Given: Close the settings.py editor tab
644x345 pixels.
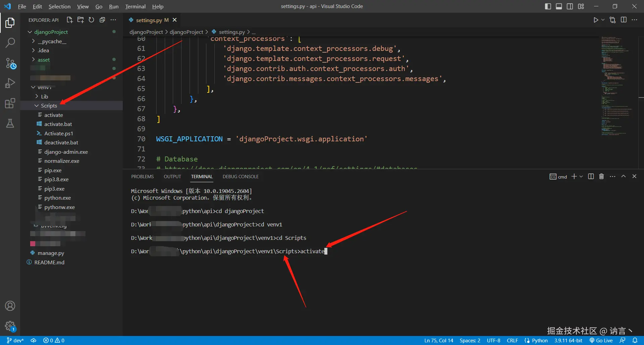Looking at the screenshot, I should (x=174, y=20).
